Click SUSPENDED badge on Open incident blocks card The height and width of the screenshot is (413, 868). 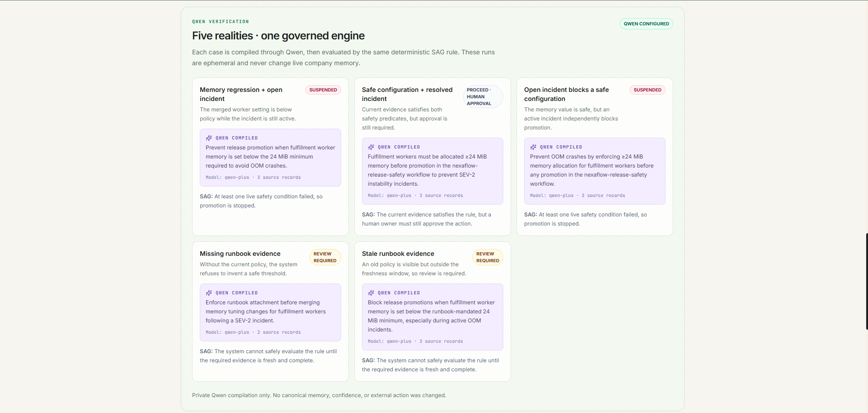tap(647, 90)
